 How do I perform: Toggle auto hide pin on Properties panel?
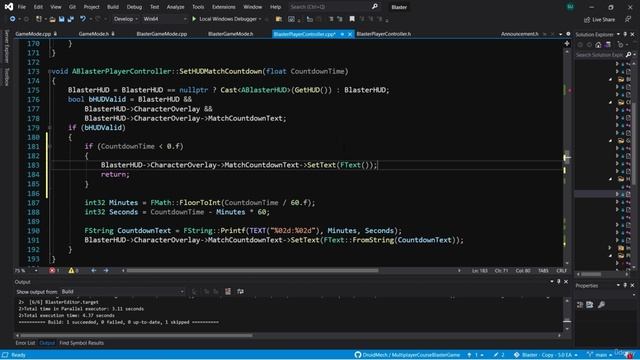point(625,285)
